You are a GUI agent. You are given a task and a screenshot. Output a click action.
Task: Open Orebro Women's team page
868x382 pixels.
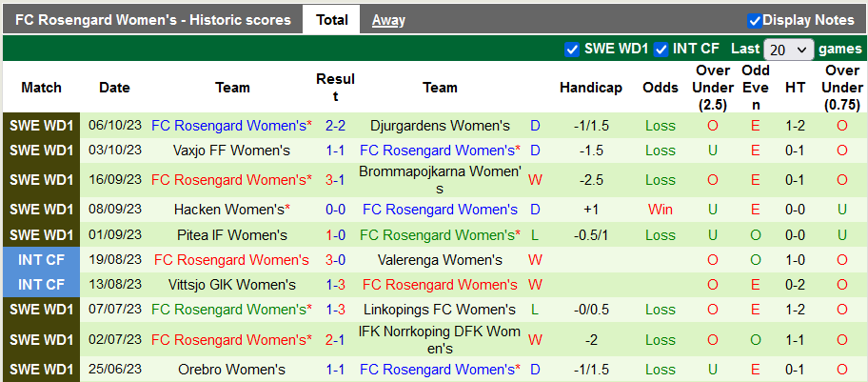(x=232, y=370)
